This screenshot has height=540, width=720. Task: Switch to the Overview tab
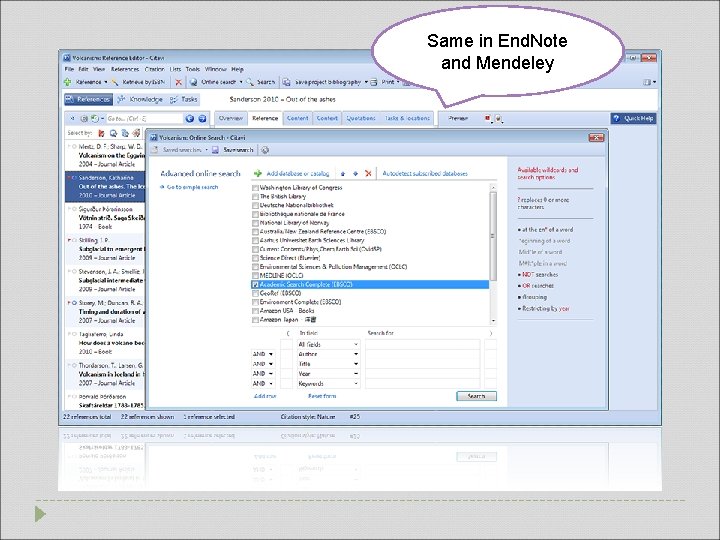[x=231, y=118]
